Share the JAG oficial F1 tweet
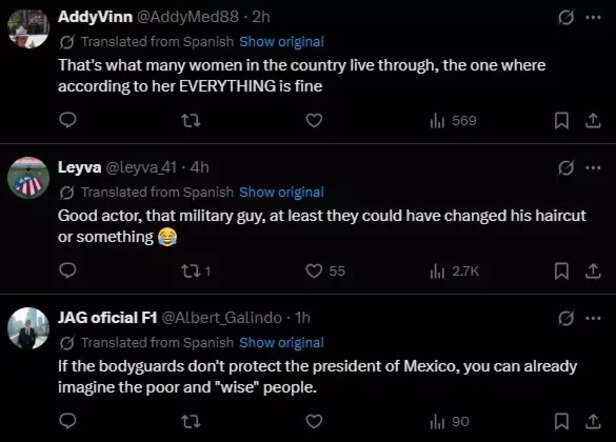Image resolution: width=616 pixels, height=442 pixels. point(591,421)
